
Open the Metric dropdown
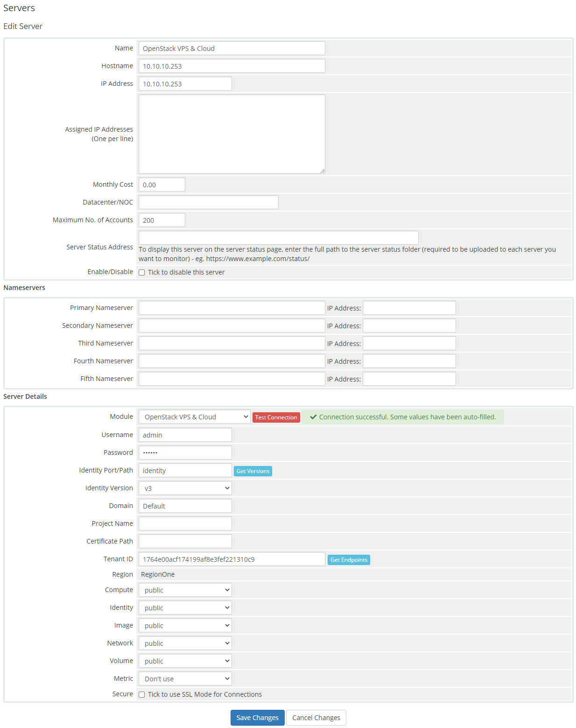coord(185,679)
